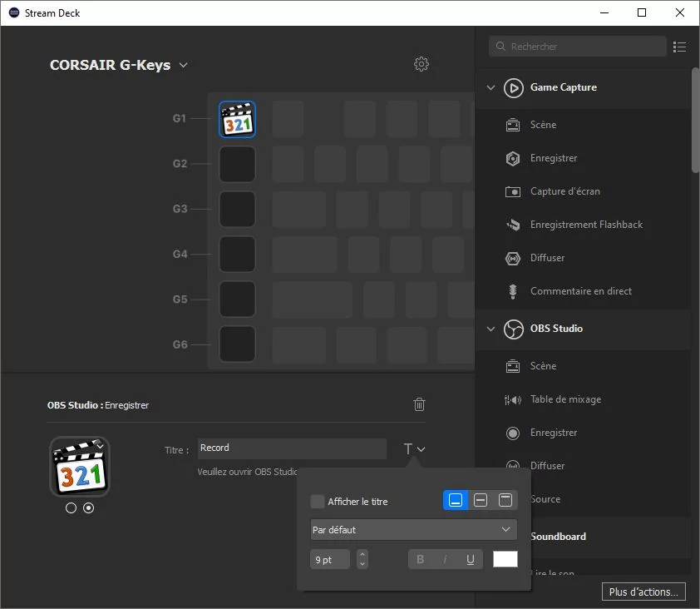Viewport: 700px width, 609px height.
Task: Align title to the top
Action: tap(505, 500)
